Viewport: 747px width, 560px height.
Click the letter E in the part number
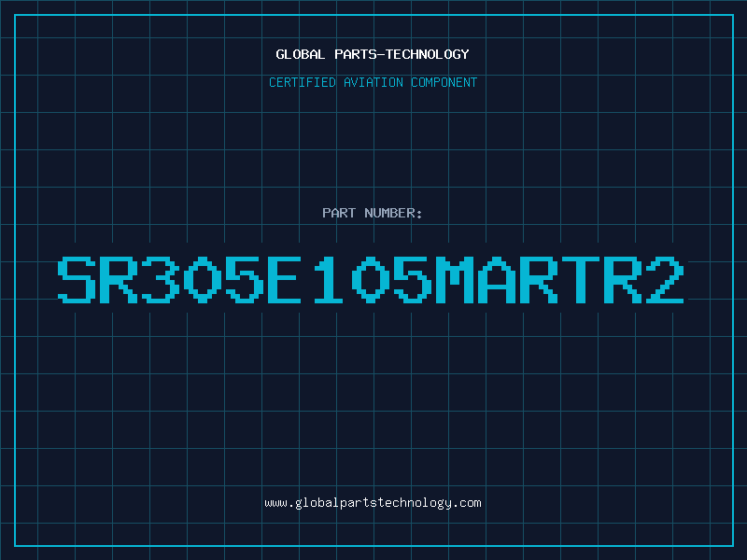click(285, 280)
